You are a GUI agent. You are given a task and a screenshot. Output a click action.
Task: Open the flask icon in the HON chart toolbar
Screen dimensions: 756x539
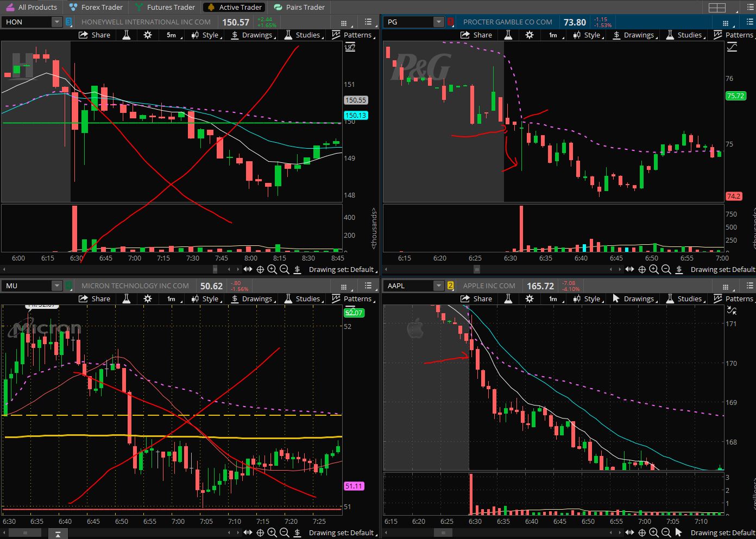(x=127, y=35)
